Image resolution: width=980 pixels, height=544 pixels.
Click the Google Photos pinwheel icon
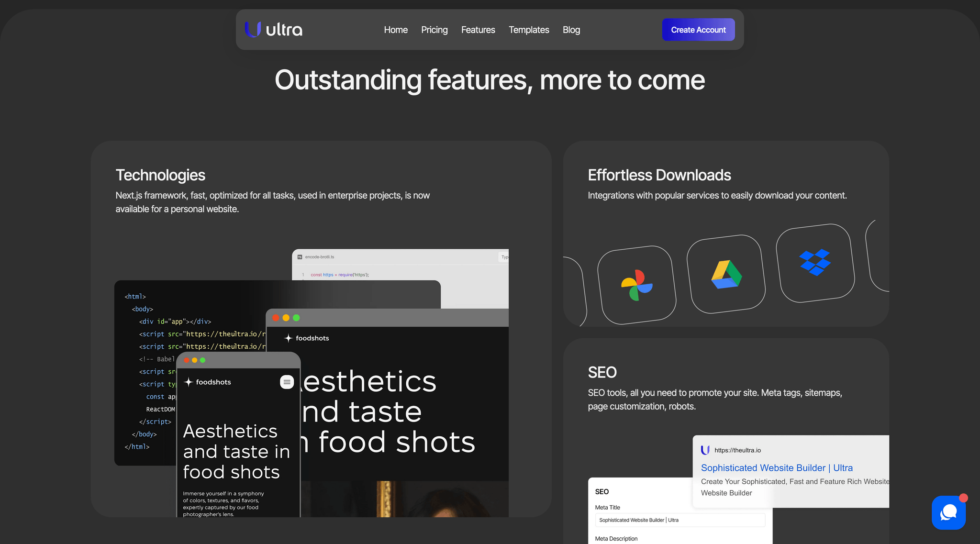pos(636,285)
